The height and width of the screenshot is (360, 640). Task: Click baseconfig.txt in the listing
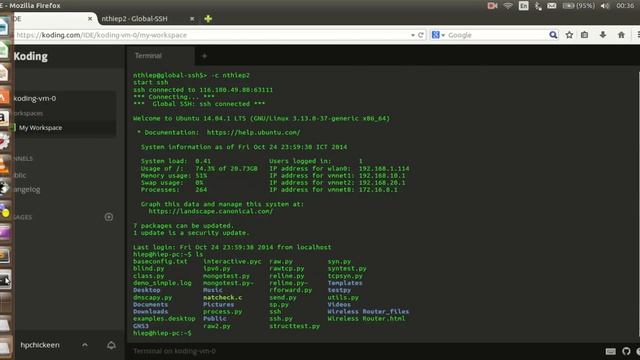click(x=160, y=262)
